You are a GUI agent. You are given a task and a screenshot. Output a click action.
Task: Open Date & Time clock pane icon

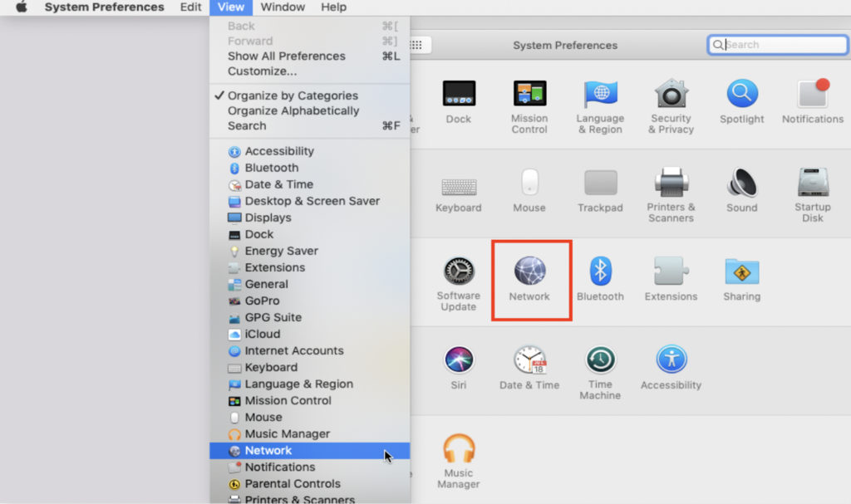click(x=529, y=360)
